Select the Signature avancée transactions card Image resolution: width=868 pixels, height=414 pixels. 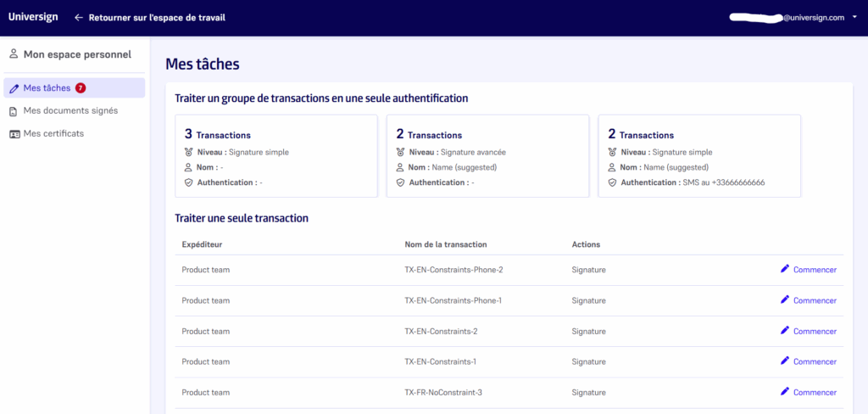coord(487,156)
